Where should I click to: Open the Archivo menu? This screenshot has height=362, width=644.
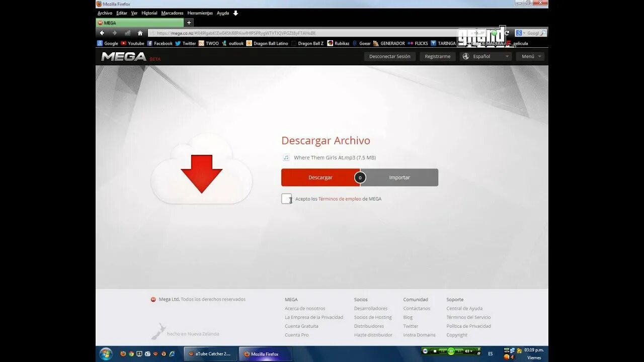(105, 13)
